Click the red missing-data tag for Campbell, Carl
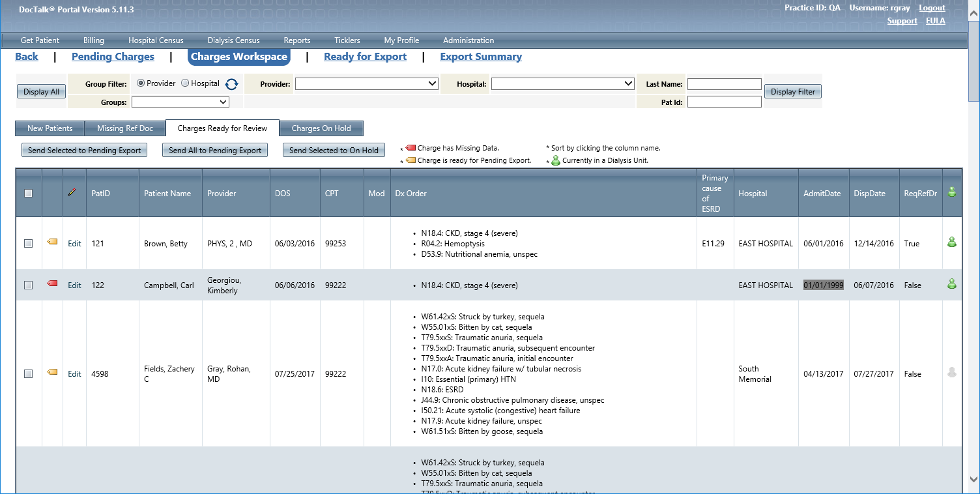980x494 pixels. tap(52, 284)
